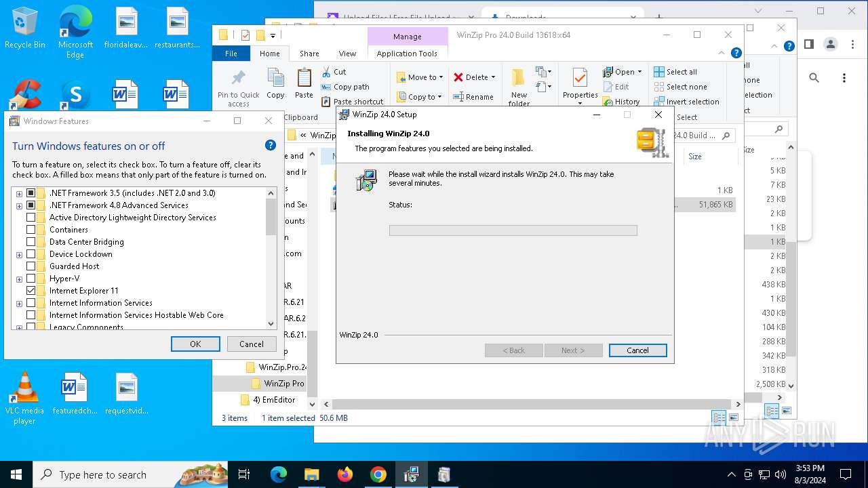The height and width of the screenshot is (488, 868).
Task: Expand the Hyper-V tree node
Action: pyautogui.click(x=19, y=279)
